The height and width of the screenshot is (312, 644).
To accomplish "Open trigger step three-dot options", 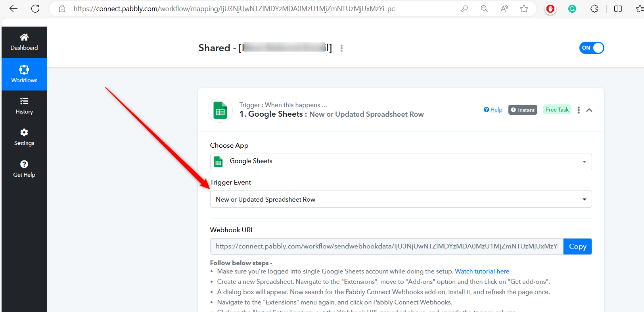I will coord(579,110).
